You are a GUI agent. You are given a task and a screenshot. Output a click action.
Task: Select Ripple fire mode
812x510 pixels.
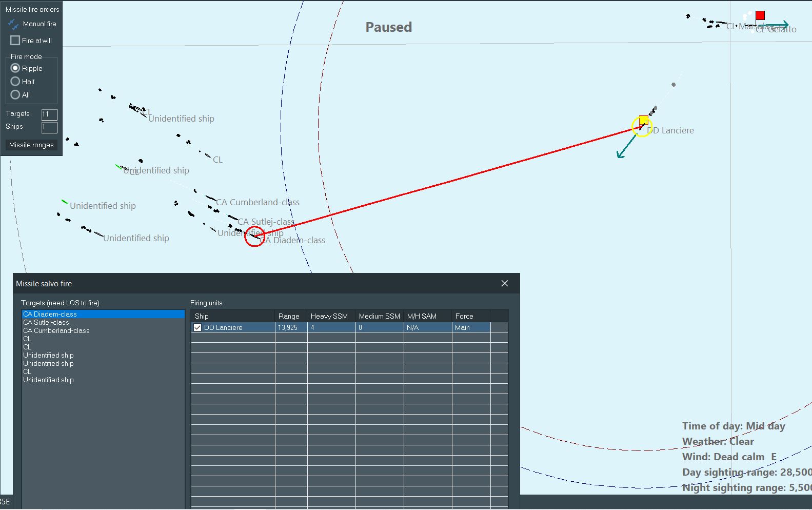(x=15, y=68)
